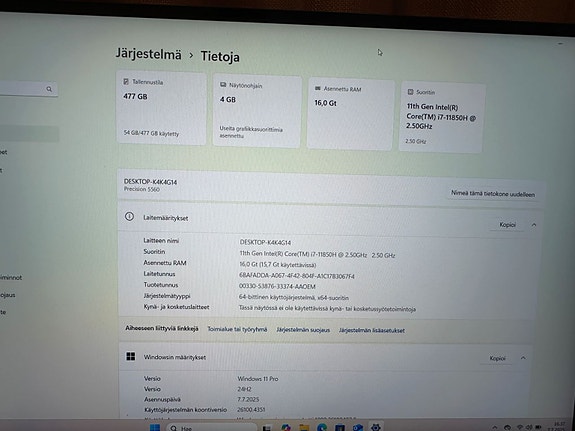
Task: Open the Näytönohjain graphics card tile
Action: 257,111
